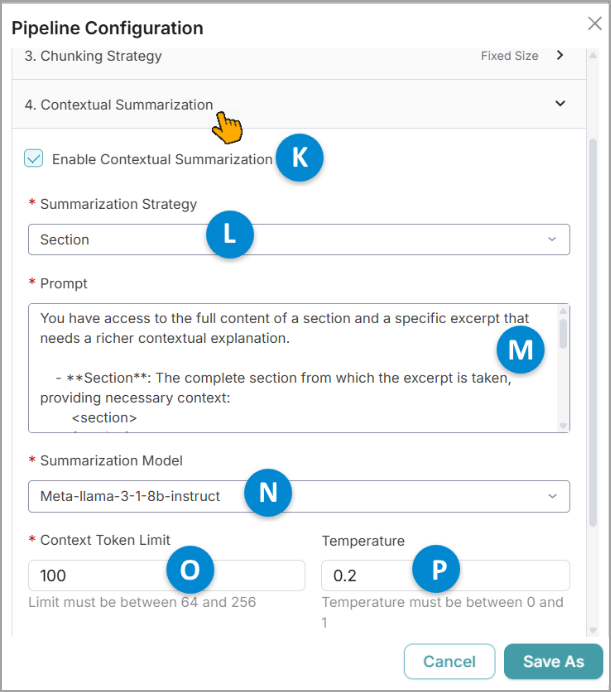This screenshot has height=692, width=611.
Task: Click the O callout badge
Action: [190, 570]
